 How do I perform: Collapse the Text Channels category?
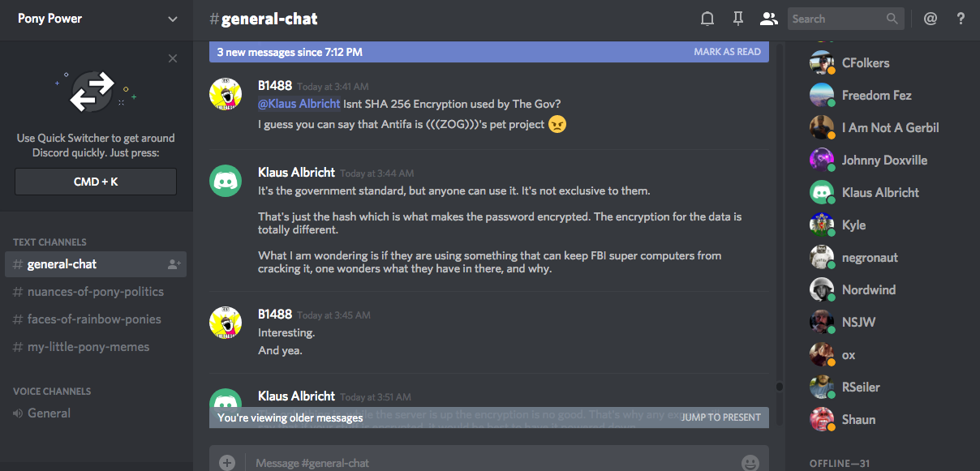[x=49, y=242]
